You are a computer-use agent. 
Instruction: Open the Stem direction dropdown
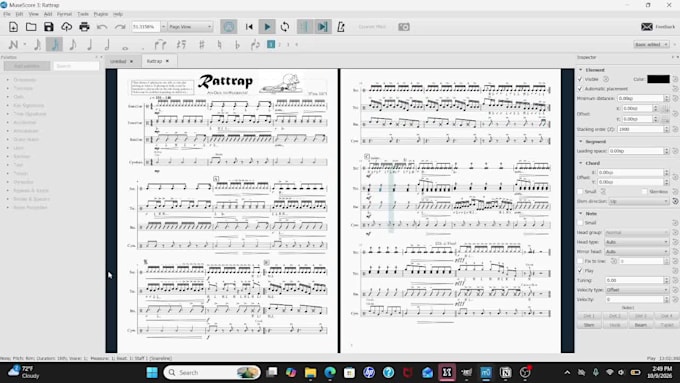pyautogui.click(x=638, y=201)
